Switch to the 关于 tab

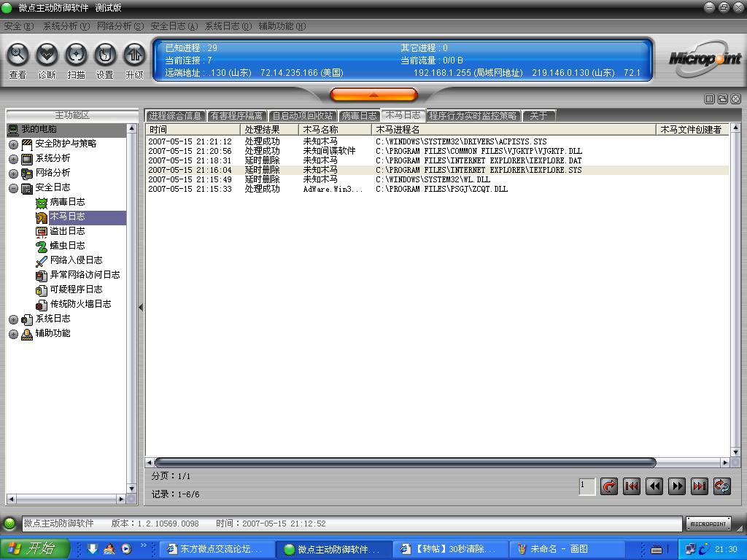tap(538, 116)
